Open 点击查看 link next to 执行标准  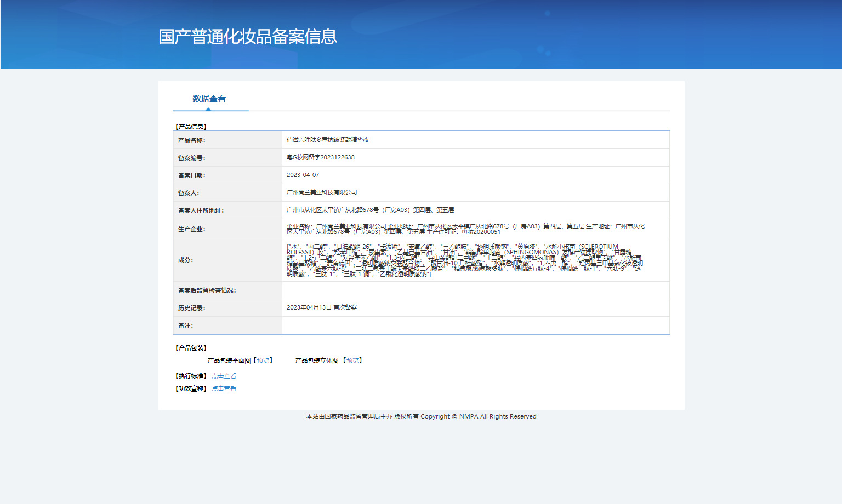(224, 376)
